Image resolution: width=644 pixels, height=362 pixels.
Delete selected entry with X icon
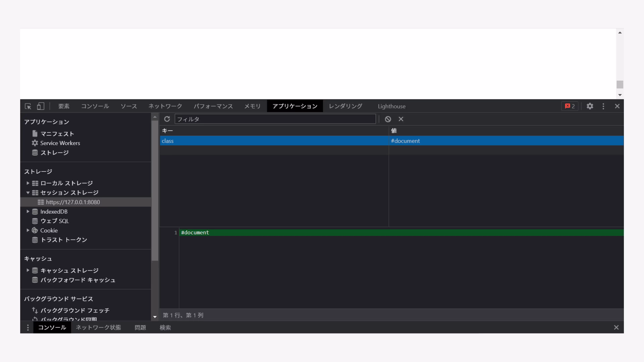401,119
